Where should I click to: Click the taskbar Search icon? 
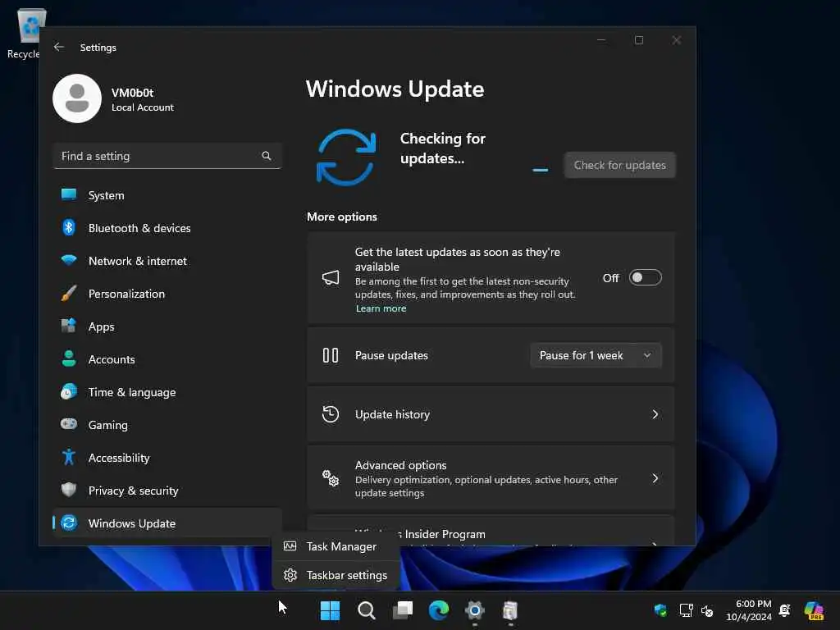(367, 610)
